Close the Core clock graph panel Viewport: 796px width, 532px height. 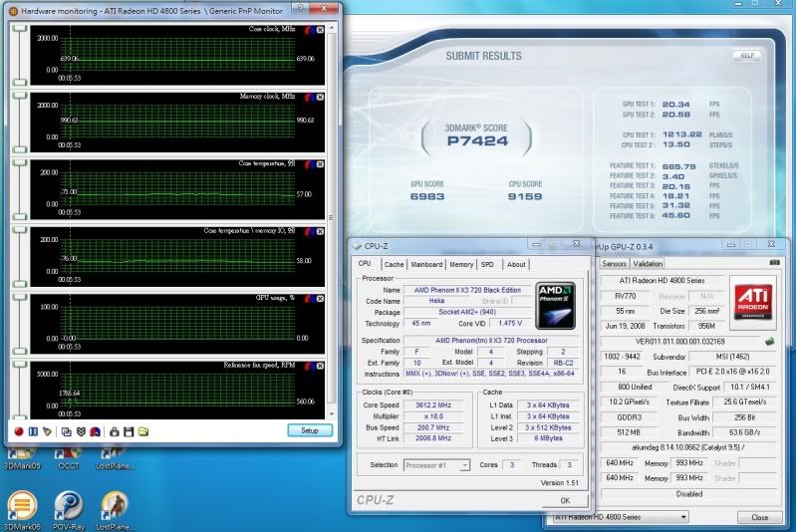coord(320,30)
